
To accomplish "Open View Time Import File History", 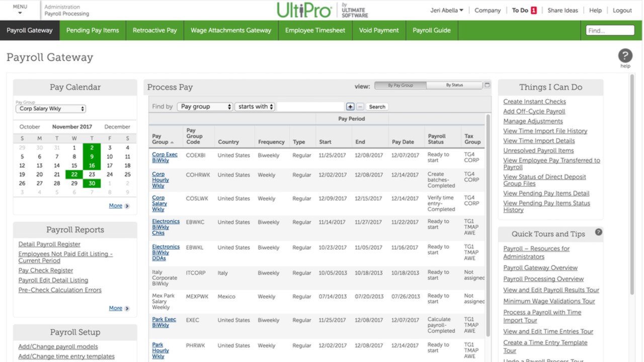I will [545, 131].
